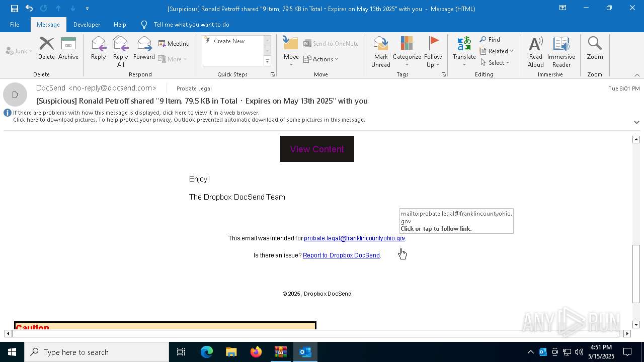Open Ribbon Display Options

(563, 8)
